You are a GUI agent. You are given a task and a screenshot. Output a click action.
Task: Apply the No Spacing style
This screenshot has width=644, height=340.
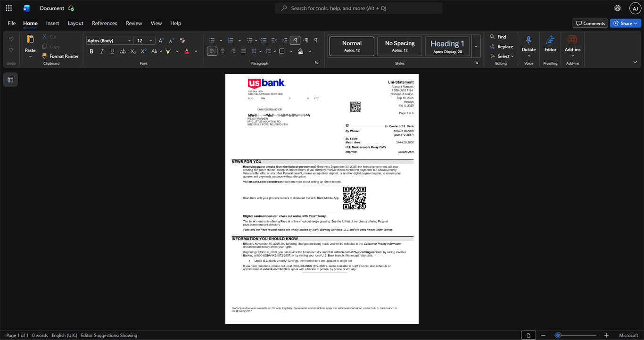coord(400,46)
